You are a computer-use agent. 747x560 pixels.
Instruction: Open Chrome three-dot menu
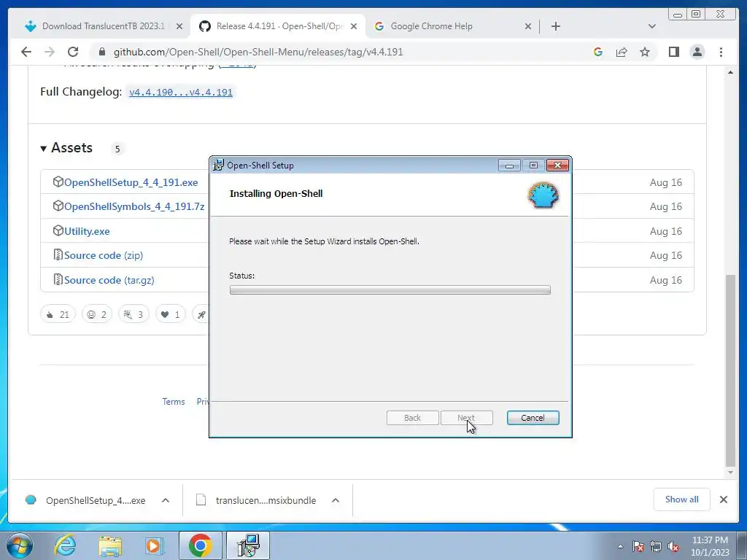(x=721, y=52)
